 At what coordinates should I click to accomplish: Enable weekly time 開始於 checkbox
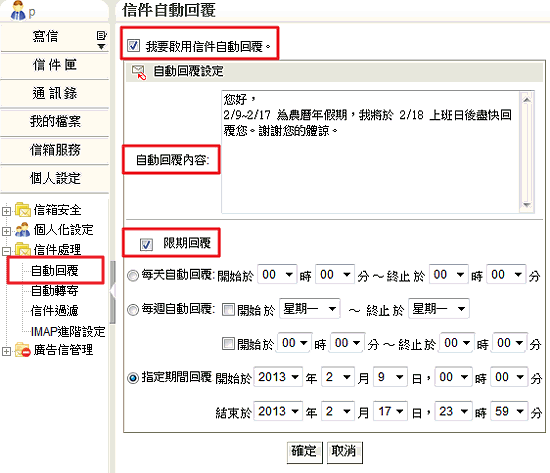[228, 344]
